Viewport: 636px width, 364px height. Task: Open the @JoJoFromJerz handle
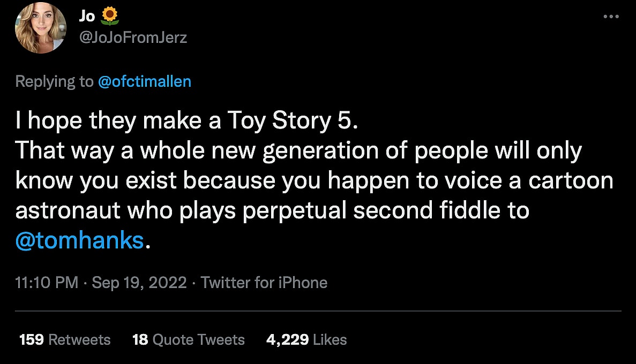point(133,37)
